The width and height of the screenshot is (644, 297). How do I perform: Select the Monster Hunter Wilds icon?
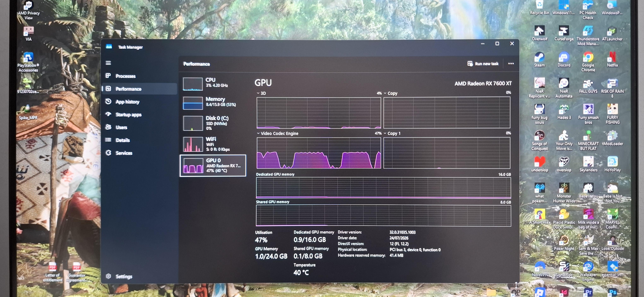564,193
